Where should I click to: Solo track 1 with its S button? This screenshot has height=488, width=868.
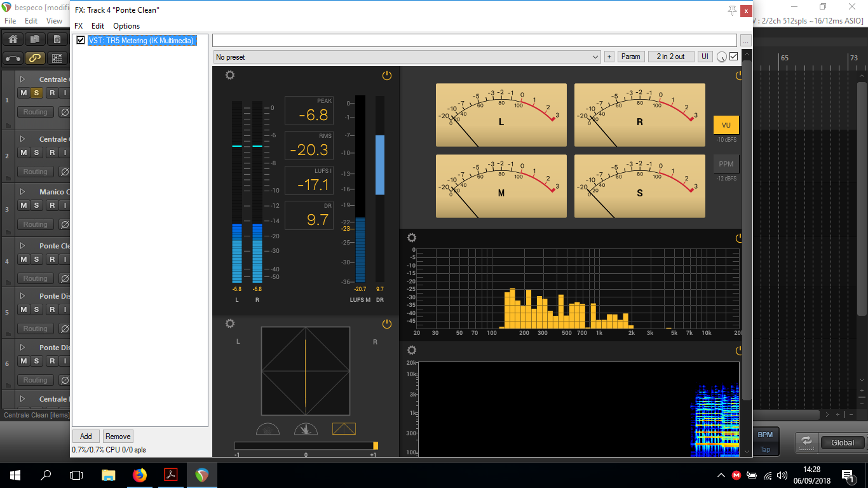pos(37,93)
